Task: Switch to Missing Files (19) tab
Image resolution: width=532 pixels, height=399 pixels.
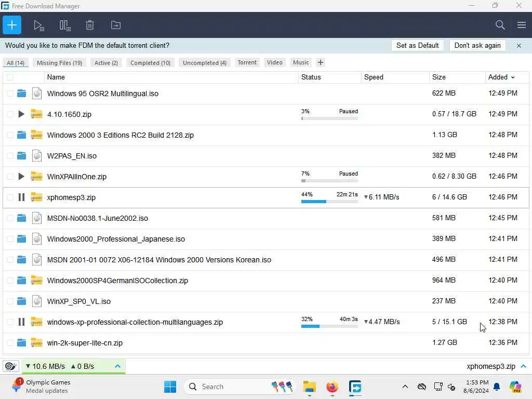Action: point(59,63)
